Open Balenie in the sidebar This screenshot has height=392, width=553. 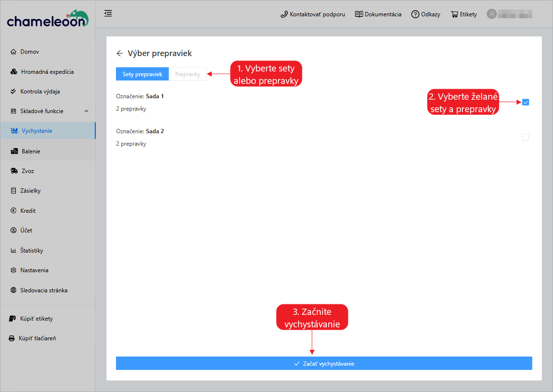coord(31,151)
